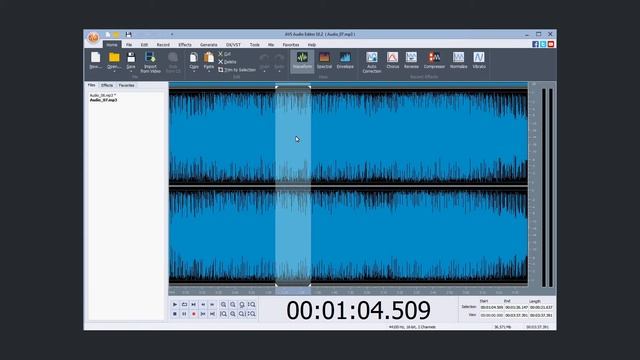Click the Paste clipboard icon
The height and width of the screenshot is (360, 640).
(209, 57)
